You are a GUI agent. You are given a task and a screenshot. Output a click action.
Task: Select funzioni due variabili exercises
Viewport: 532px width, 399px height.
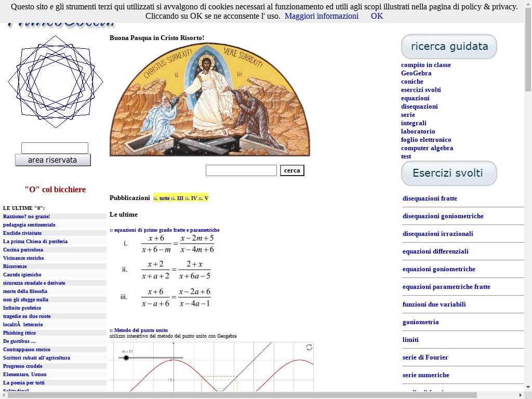tap(434, 304)
